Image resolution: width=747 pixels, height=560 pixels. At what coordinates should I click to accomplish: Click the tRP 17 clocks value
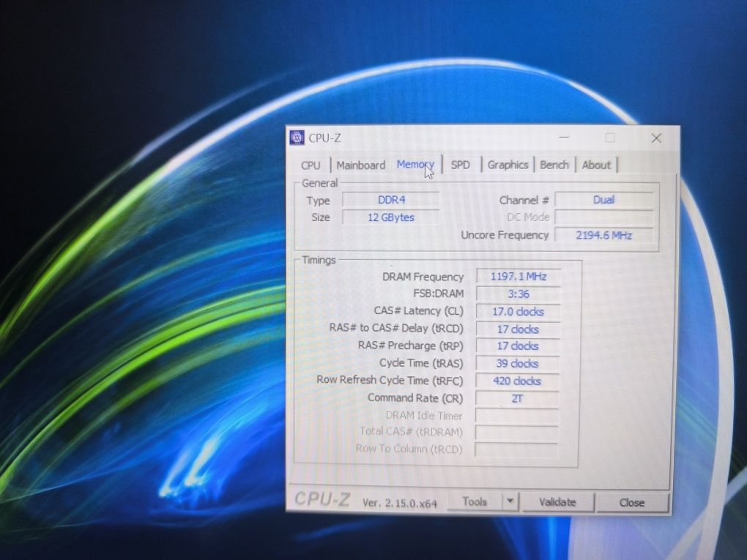coord(518,346)
